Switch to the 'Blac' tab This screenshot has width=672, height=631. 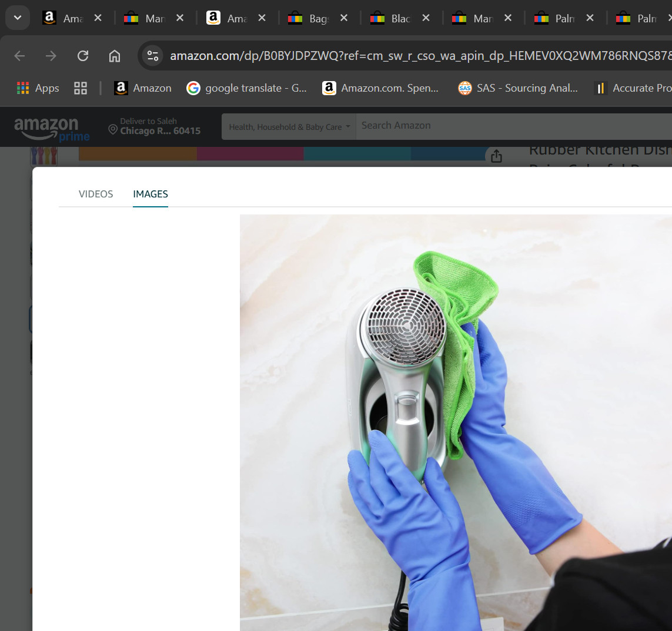coord(392,18)
